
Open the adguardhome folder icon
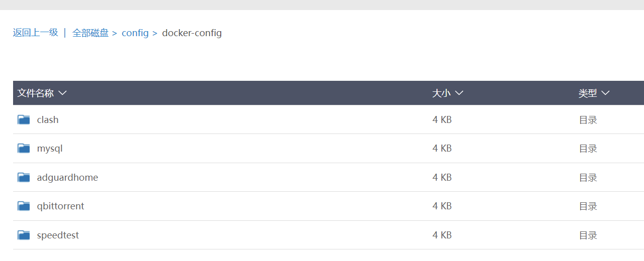[x=24, y=177]
